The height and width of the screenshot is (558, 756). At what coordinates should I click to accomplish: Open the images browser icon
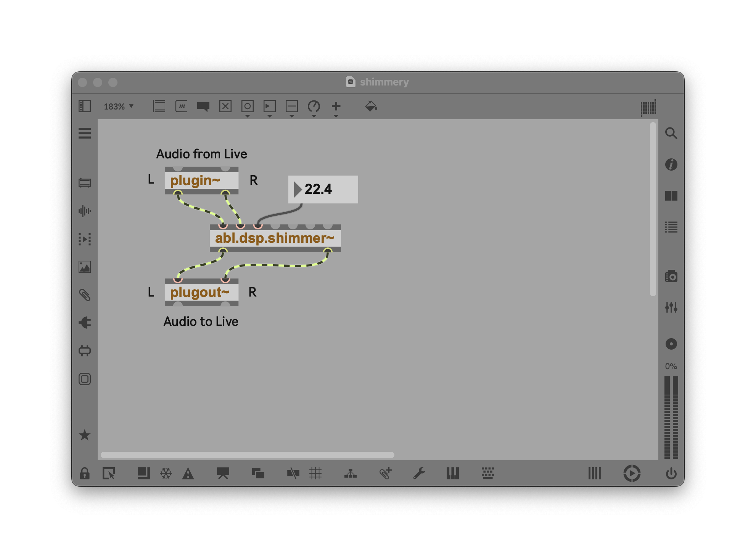(x=85, y=267)
